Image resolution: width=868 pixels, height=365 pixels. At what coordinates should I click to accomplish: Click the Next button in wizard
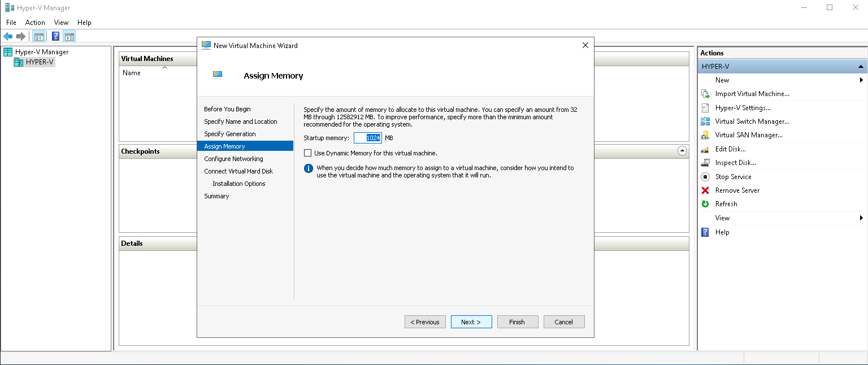coord(471,322)
